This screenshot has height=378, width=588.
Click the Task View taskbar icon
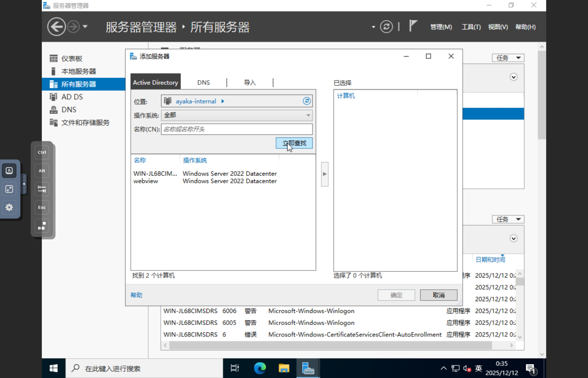(x=234, y=368)
